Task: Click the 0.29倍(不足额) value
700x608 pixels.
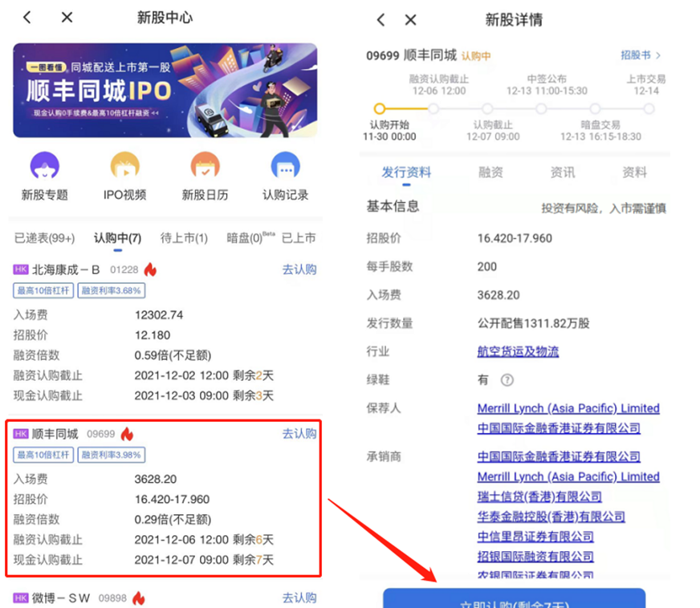Action: 173,520
